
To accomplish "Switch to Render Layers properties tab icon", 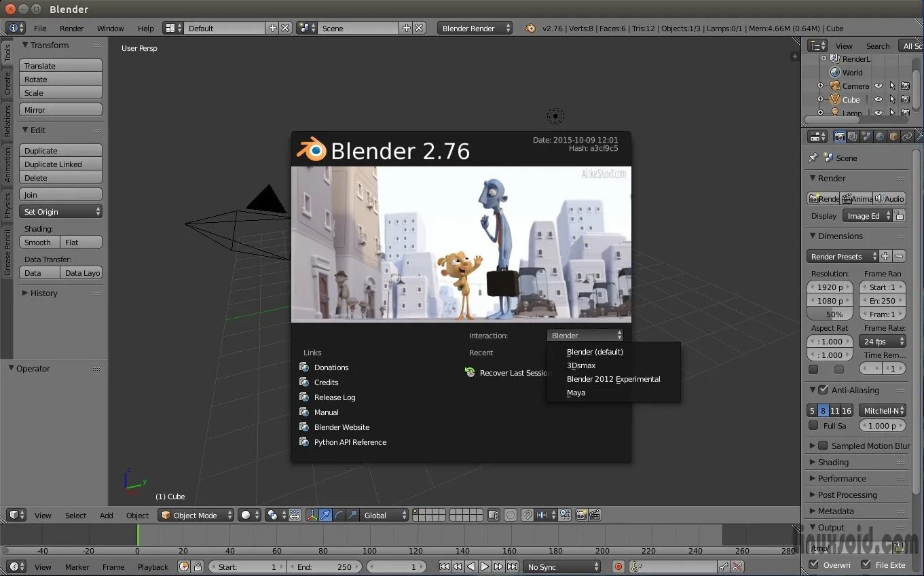I will point(853,137).
